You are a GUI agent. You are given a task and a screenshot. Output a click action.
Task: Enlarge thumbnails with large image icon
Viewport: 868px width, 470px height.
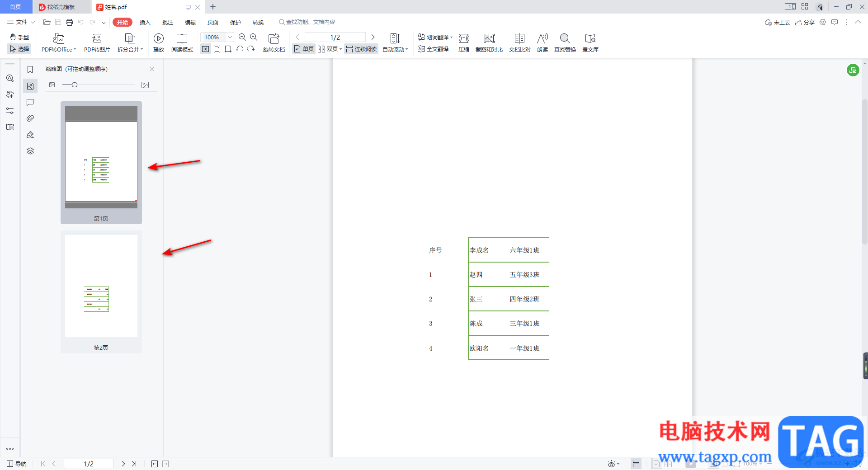[145, 85]
